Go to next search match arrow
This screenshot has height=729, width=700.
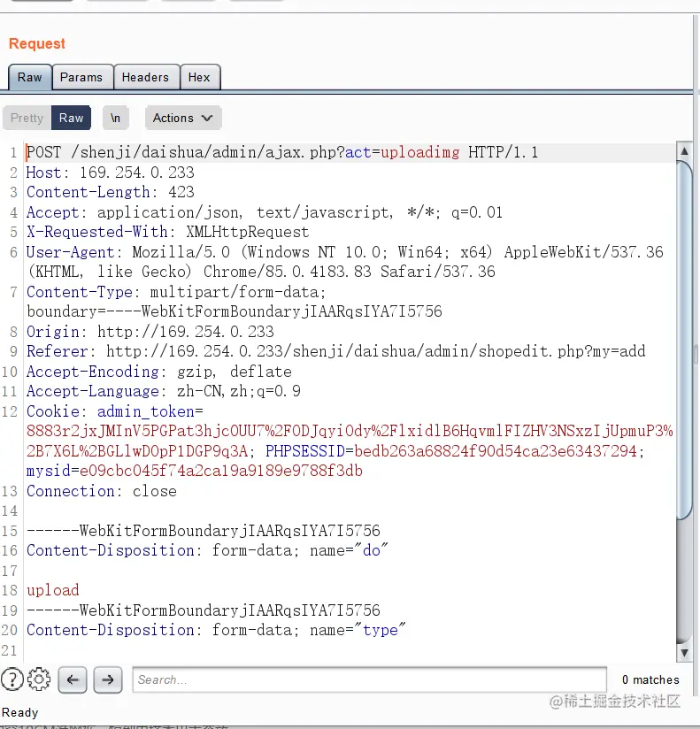[108, 679]
